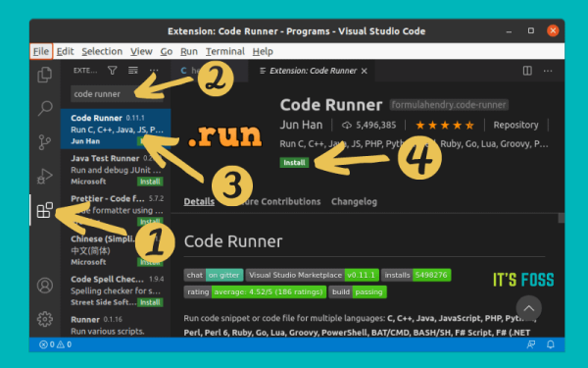Select the Runner 0.1.16 extension entry

[x=116, y=325]
